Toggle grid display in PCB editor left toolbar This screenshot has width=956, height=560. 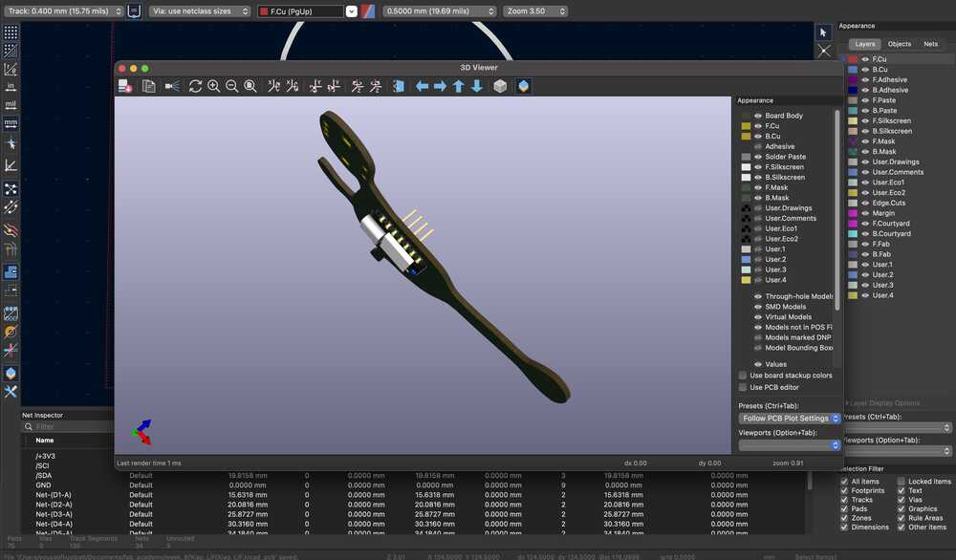tap(11, 32)
